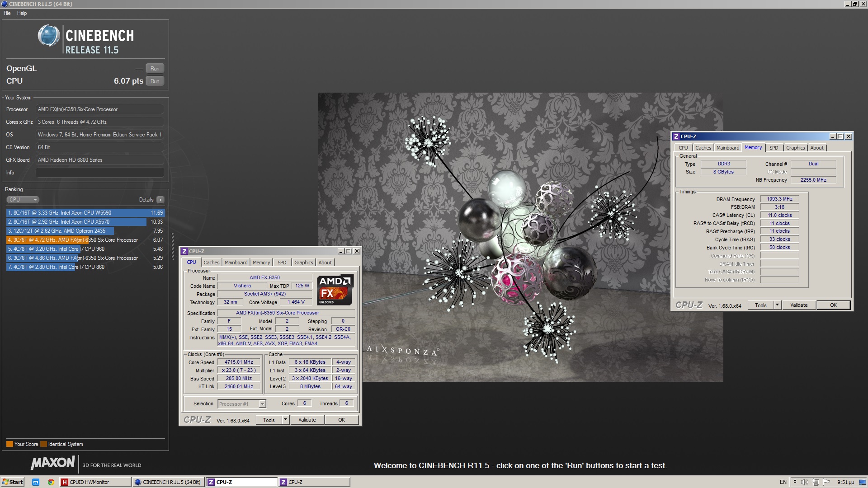Open the CPU ranking type dropdown
Screen dimensions: 868x488
tap(23, 200)
